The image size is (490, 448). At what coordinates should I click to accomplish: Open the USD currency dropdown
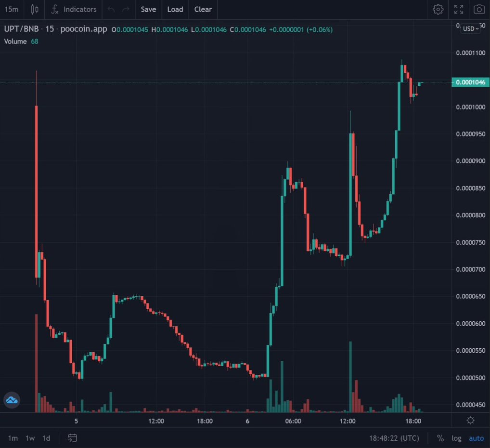(x=471, y=29)
